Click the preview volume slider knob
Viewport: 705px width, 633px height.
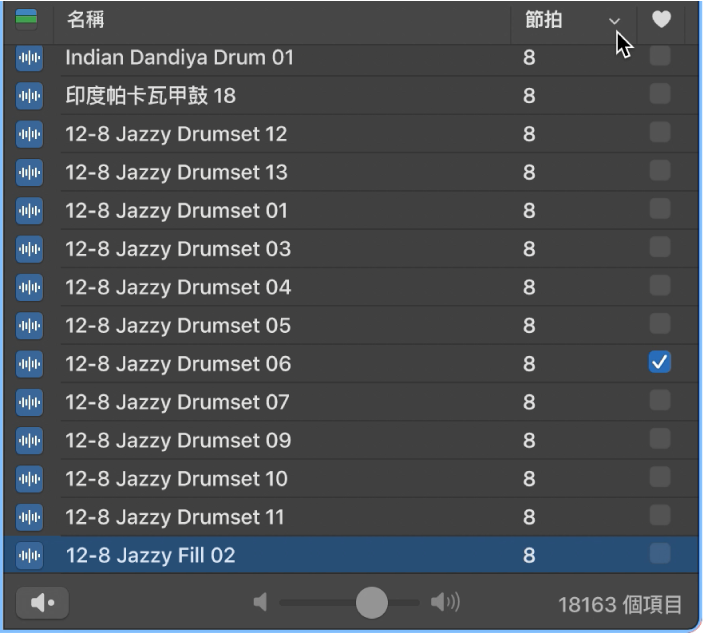[x=371, y=602]
